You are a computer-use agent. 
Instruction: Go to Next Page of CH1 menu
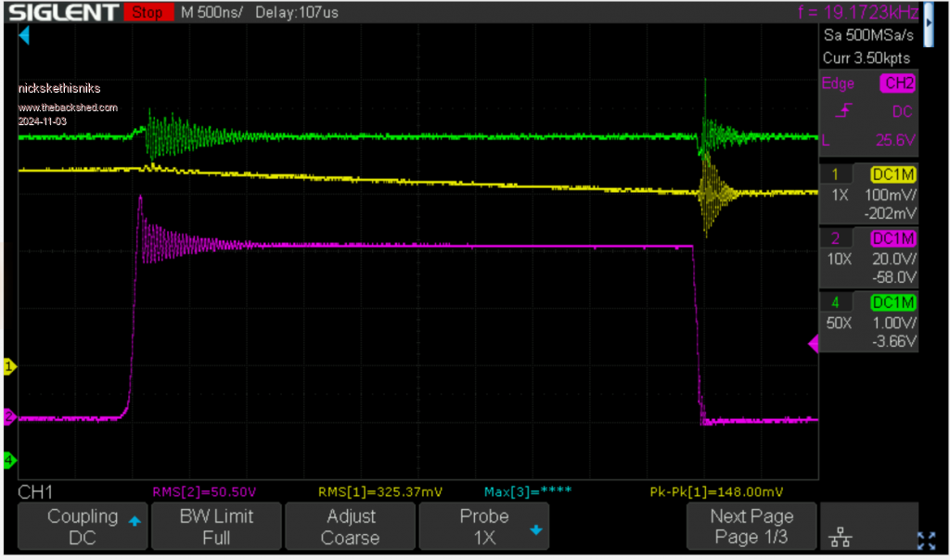pos(751,527)
